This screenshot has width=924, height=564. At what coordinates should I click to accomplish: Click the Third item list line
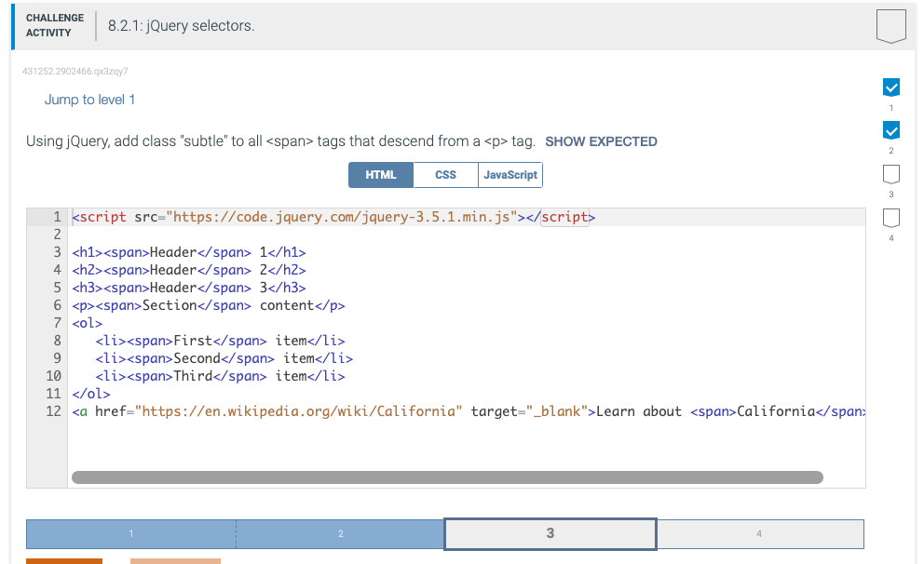click(220, 376)
